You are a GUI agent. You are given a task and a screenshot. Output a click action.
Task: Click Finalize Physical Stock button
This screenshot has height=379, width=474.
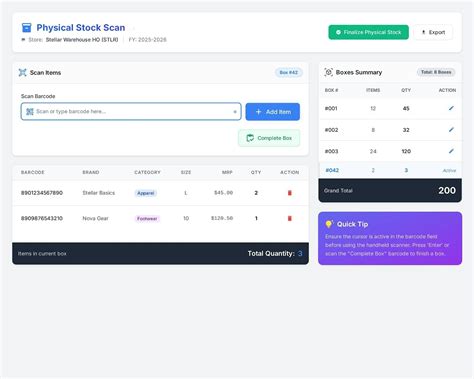point(368,32)
